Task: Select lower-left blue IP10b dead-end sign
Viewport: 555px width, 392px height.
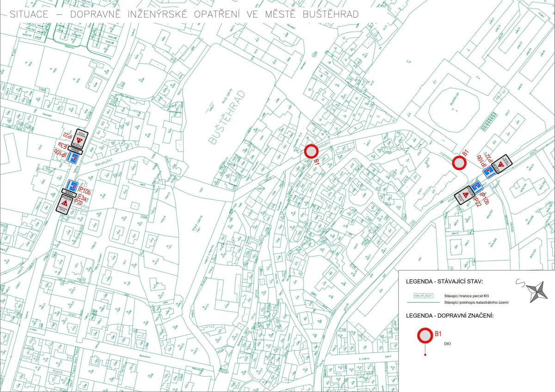Action: pos(72,185)
